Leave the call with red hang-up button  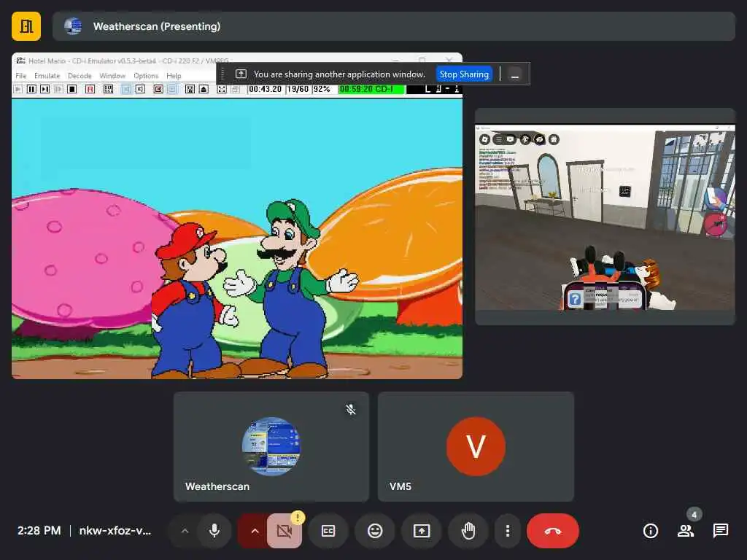(x=553, y=531)
